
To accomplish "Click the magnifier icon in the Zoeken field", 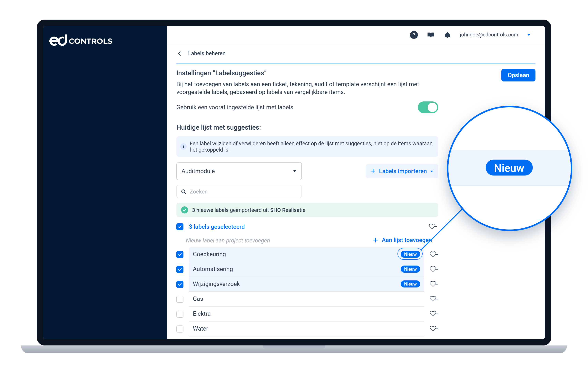I will click(x=183, y=192).
